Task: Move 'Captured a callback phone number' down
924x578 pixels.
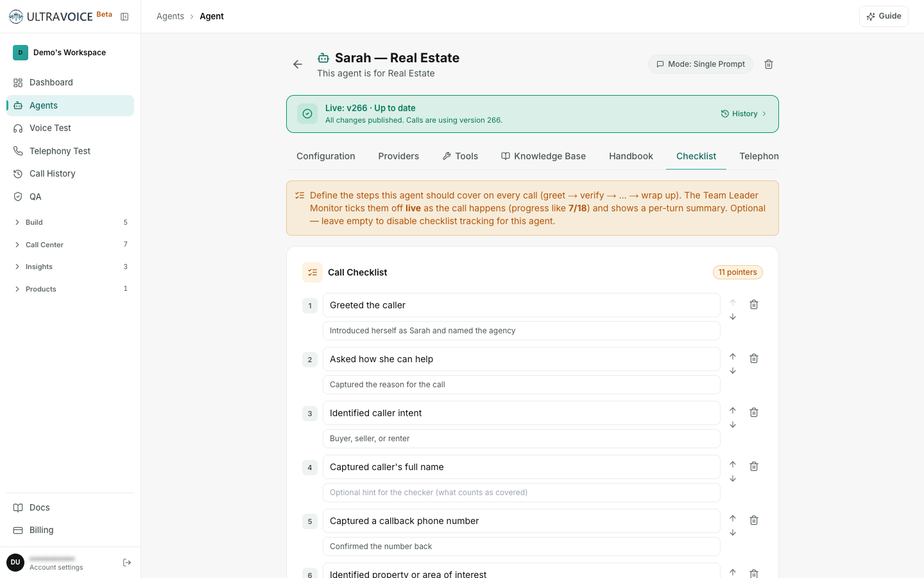Action: coord(733,532)
